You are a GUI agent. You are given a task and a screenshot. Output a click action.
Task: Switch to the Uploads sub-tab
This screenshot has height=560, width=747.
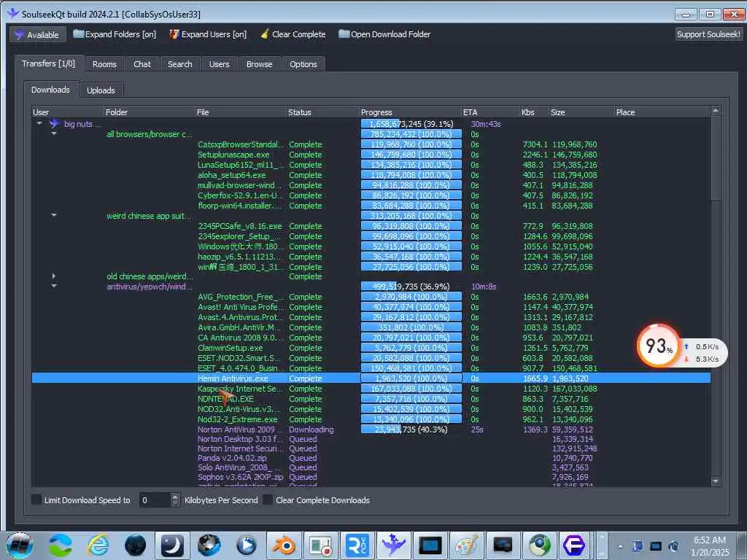click(x=101, y=90)
